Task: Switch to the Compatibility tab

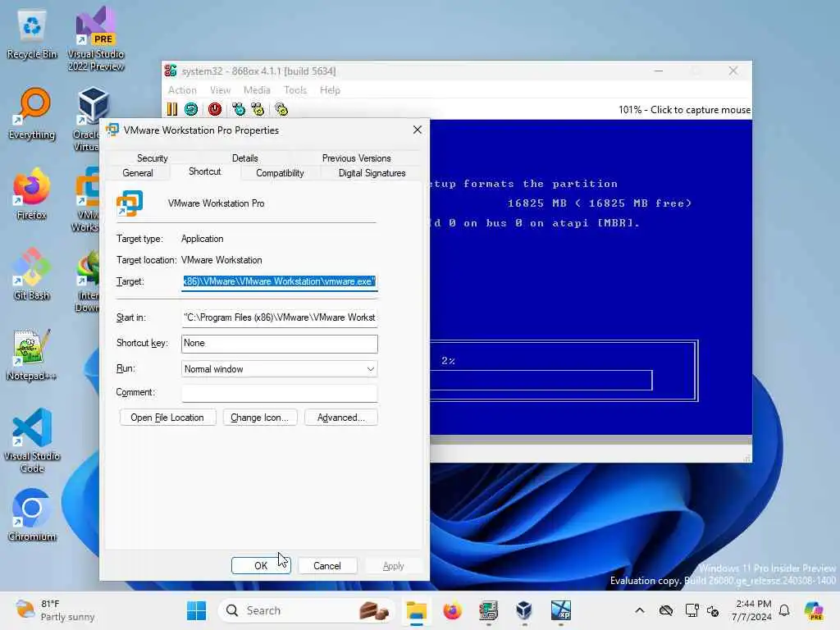Action: [280, 173]
